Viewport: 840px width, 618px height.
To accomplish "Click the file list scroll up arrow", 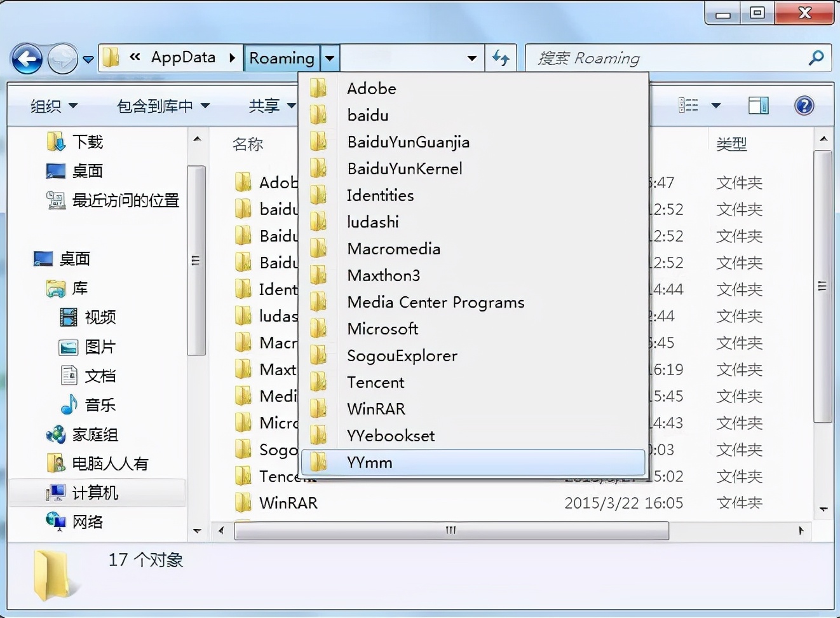I will 823,139.
